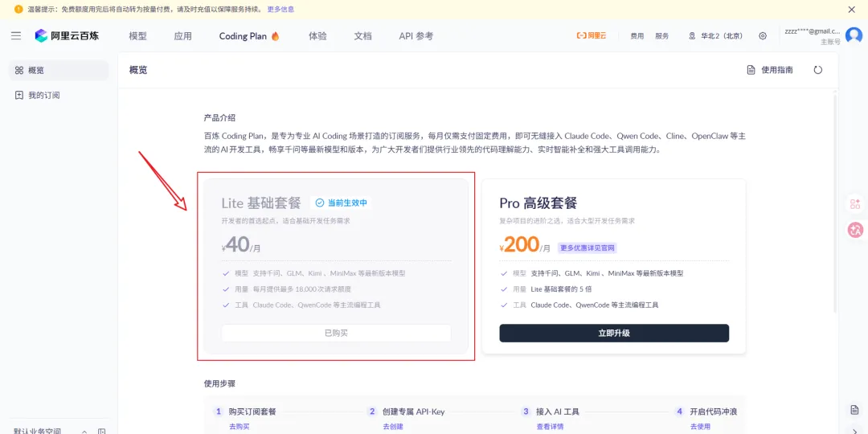Click the 立即升级 button

[614, 333]
